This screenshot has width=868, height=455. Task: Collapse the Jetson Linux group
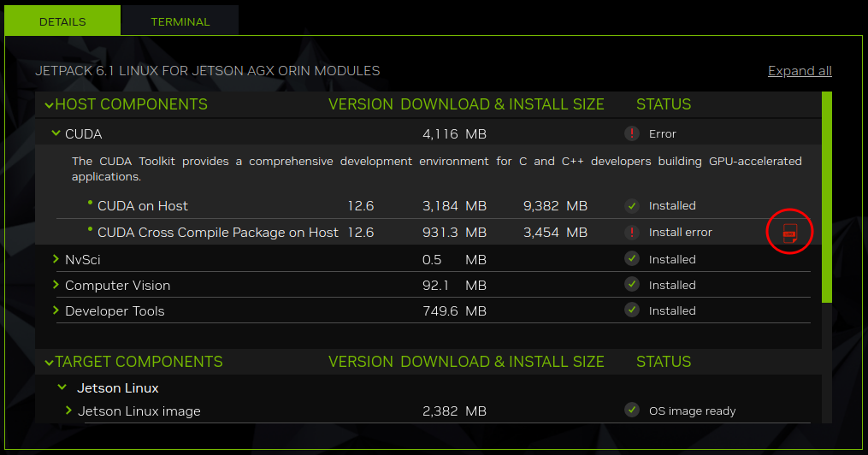62,387
